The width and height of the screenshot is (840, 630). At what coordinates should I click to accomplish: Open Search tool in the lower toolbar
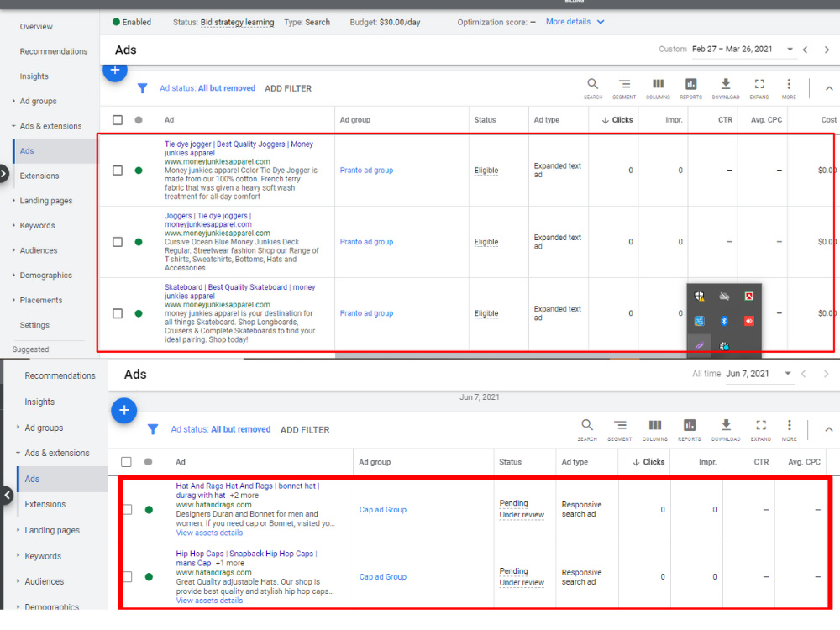pos(587,430)
